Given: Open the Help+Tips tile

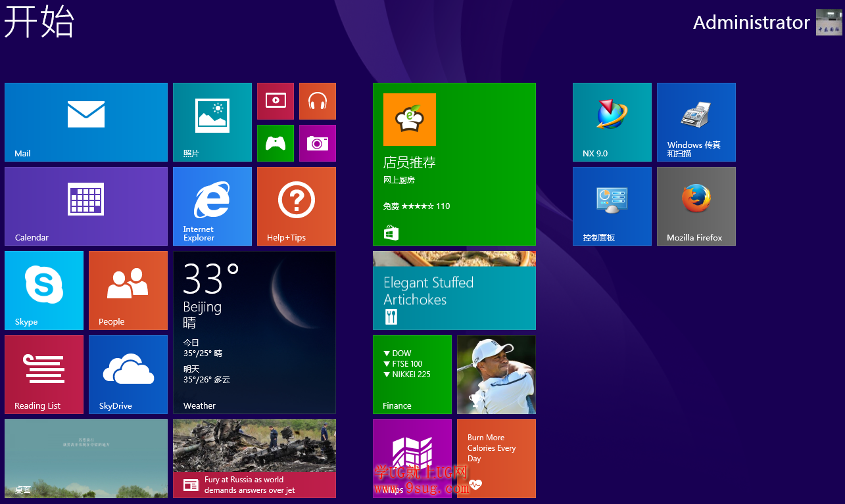Looking at the screenshot, I should (297, 206).
